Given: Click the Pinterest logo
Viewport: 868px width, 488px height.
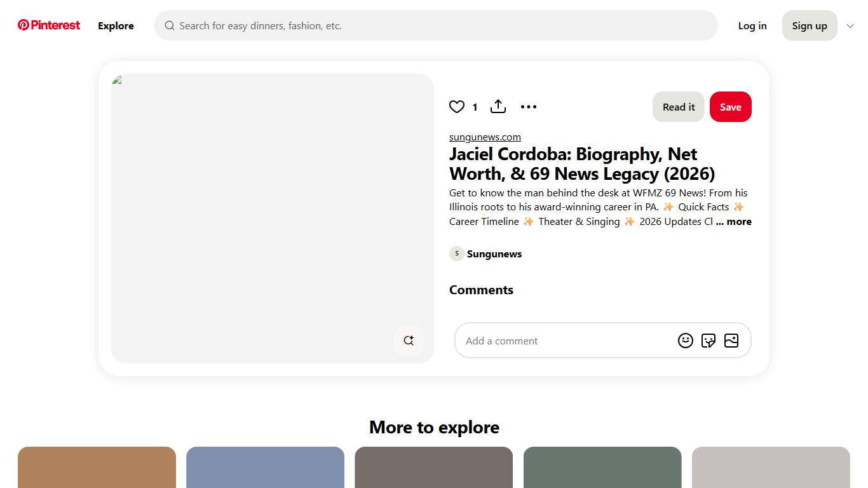Looking at the screenshot, I should [x=48, y=25].
